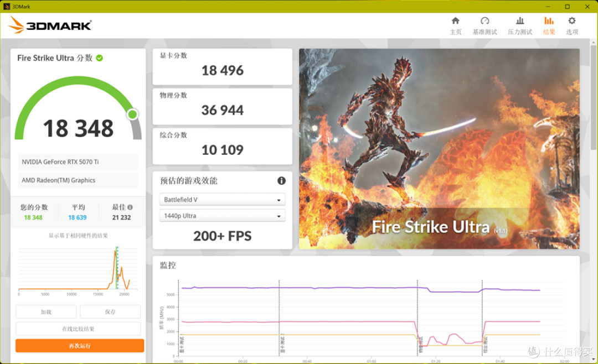The image size is (598, 364).
Task: Click the 在线比较结果 compare online button
Action: [x=78, y=329]
